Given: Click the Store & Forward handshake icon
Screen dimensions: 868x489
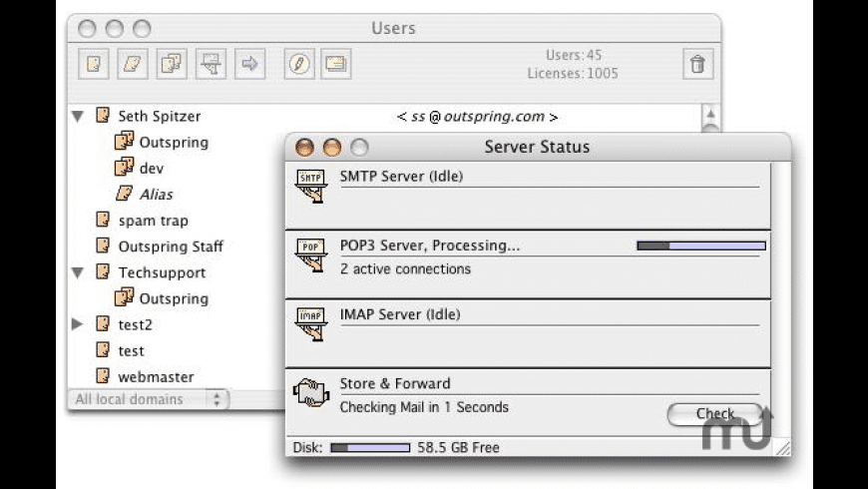Looking at the screenshot, I should [x=311, y=392].
